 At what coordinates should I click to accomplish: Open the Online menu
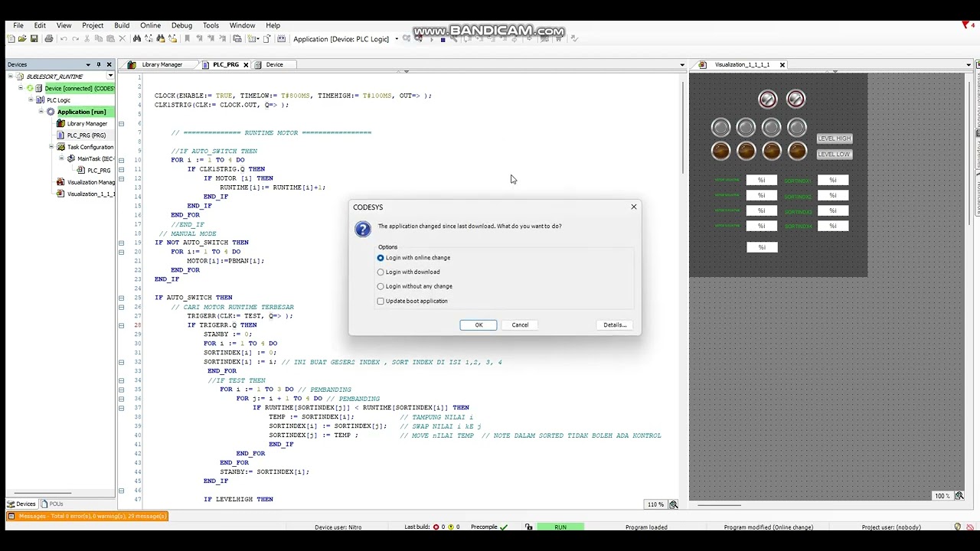(150, 25)
